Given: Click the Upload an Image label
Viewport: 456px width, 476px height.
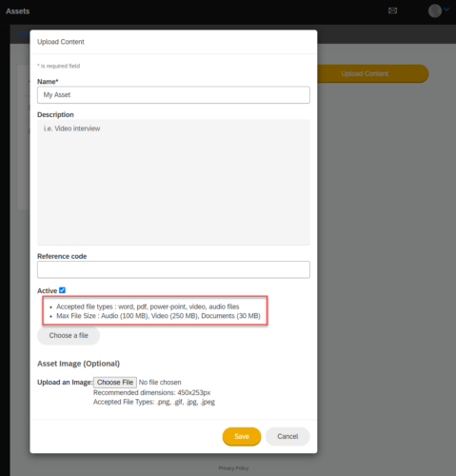Looking at the screenshot, I should pyautogui.click(x=65, y=383).
